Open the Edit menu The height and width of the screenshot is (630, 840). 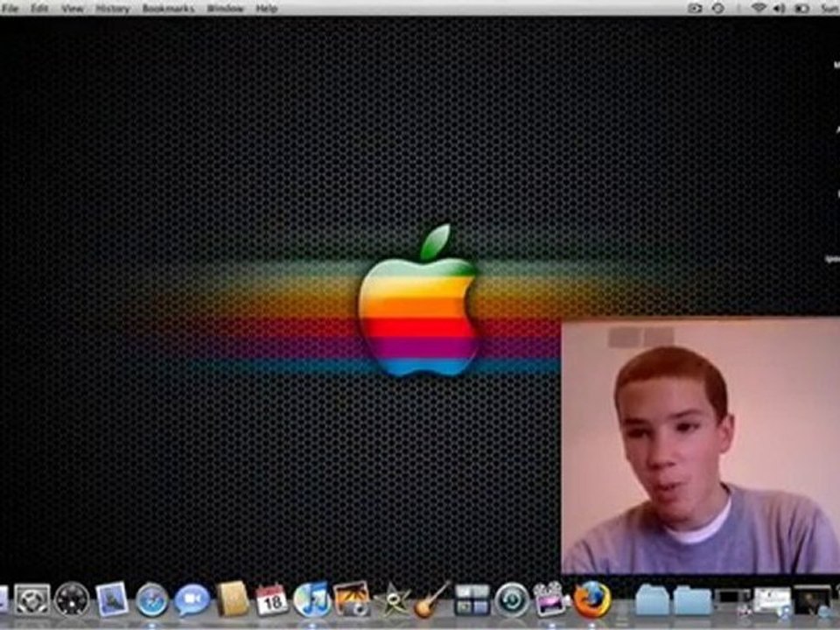[39, 8]
